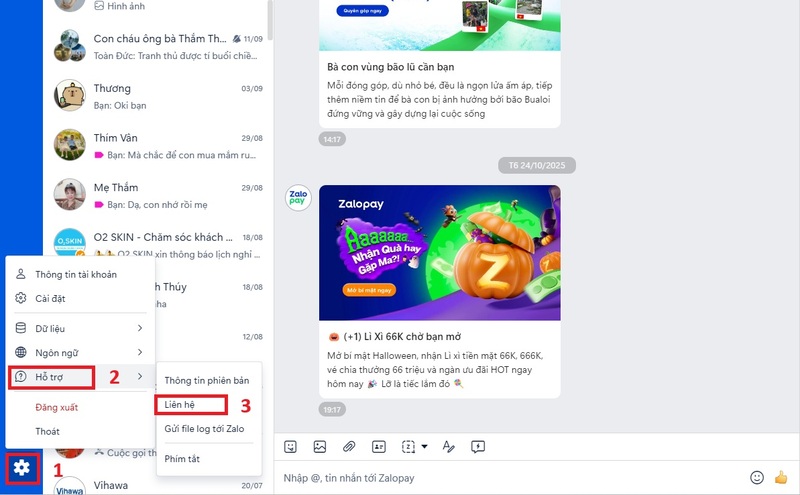Open the Thím Vân conversation
The width and height of the screenshot is (800, 495).
click(158, 145)
